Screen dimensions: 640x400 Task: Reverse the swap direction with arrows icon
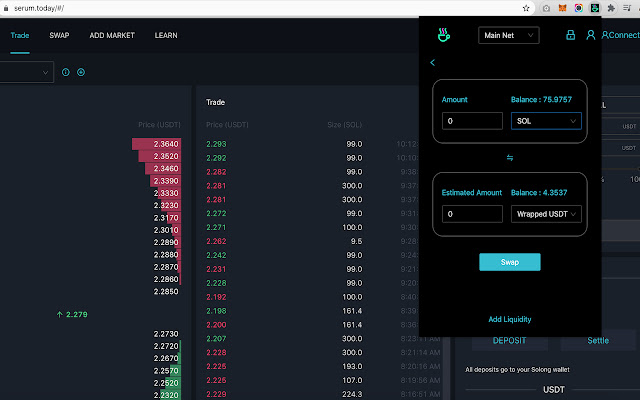coord(510,158)
